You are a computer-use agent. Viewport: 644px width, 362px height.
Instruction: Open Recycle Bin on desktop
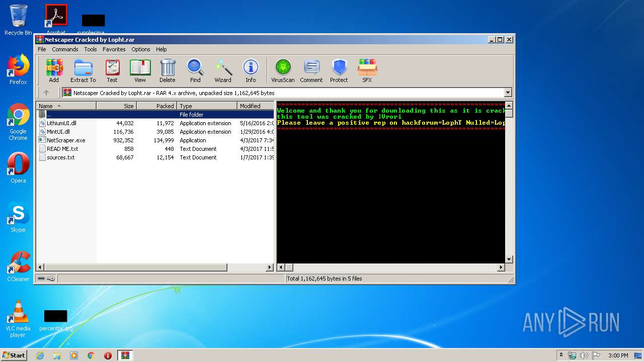[x=18, y=20]
